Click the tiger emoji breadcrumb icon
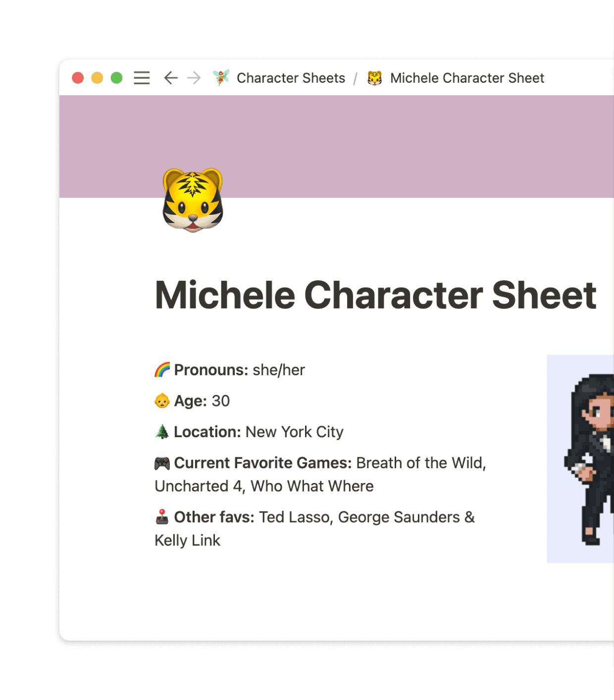 point(374,78)
